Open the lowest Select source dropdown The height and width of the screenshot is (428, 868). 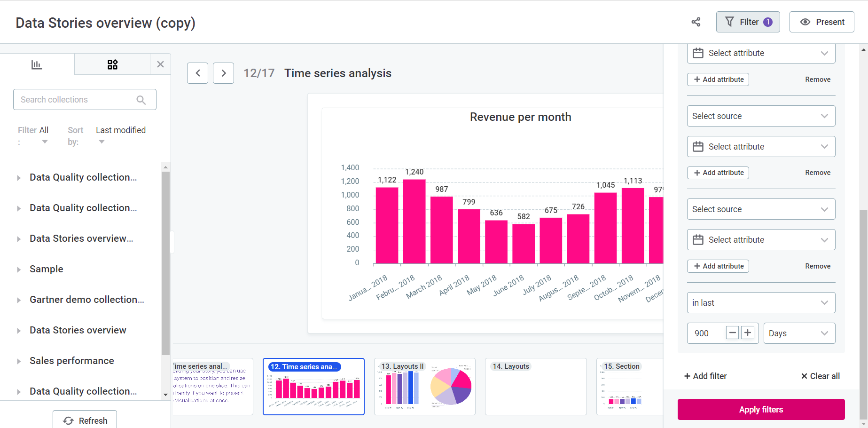[761, 209]
